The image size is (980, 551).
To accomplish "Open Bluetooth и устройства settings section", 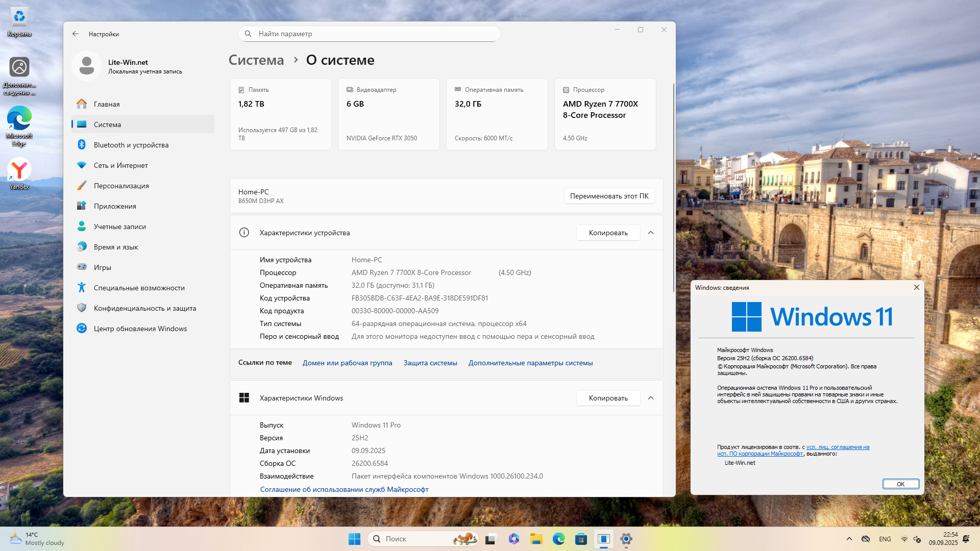I will tap(131, 145).
